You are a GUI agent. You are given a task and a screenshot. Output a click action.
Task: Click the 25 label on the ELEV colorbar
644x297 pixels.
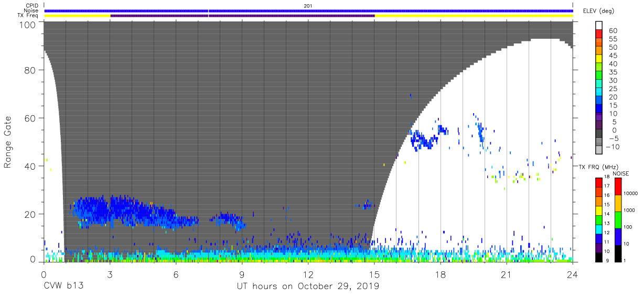click(614, 89)
